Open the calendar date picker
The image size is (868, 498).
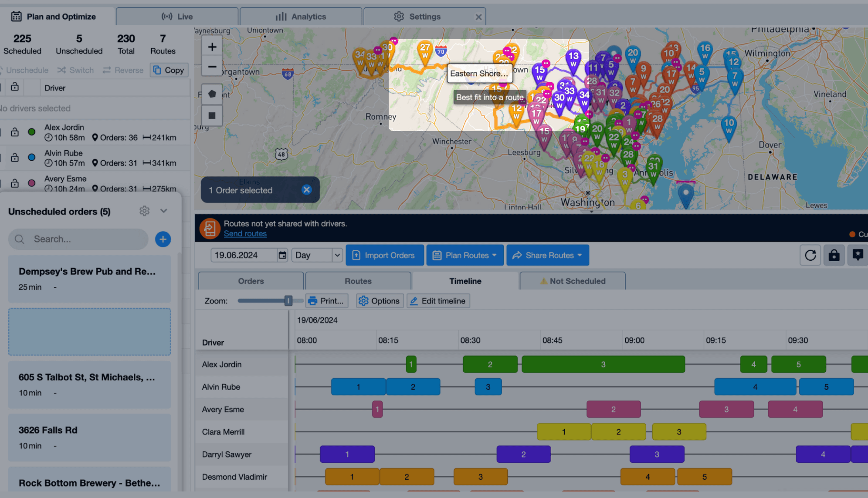click(x=282, y=255)
